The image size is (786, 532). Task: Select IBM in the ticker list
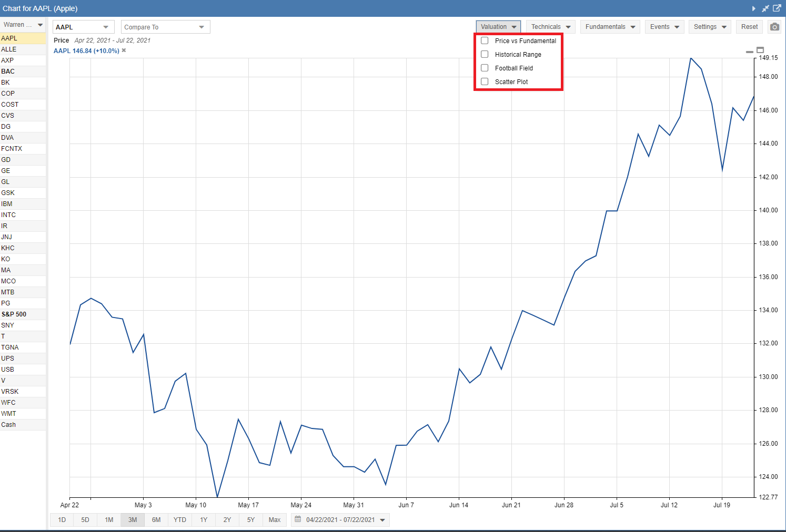[23, 204]
